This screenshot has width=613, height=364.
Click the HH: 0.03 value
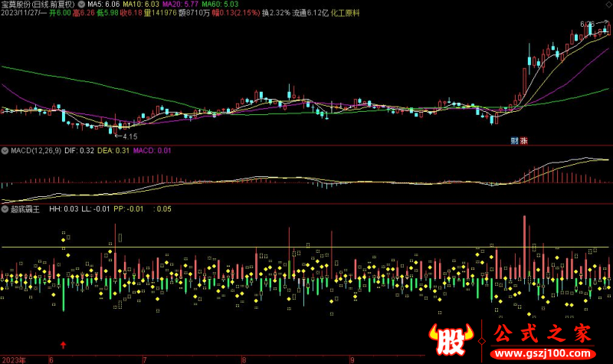tap(64, 209)
